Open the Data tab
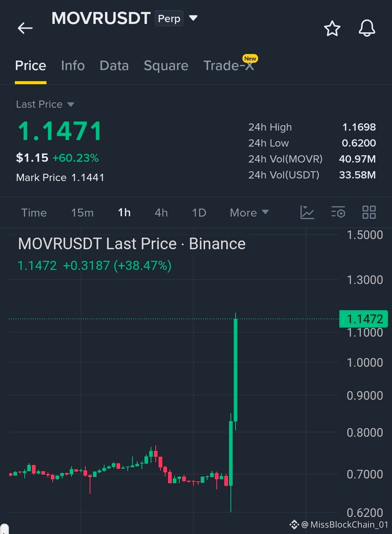The height and width of the screenshot is (534, 392). pos(114,66)
